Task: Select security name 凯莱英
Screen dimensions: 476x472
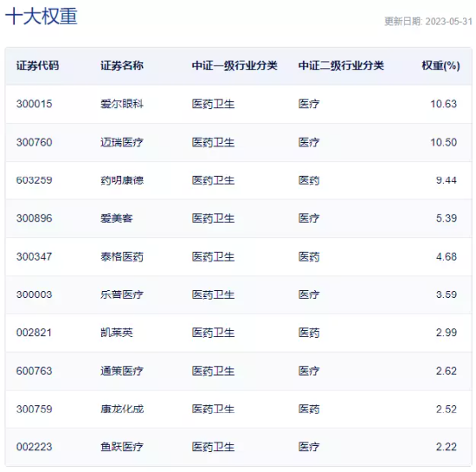Action: [x=117, y=333]
